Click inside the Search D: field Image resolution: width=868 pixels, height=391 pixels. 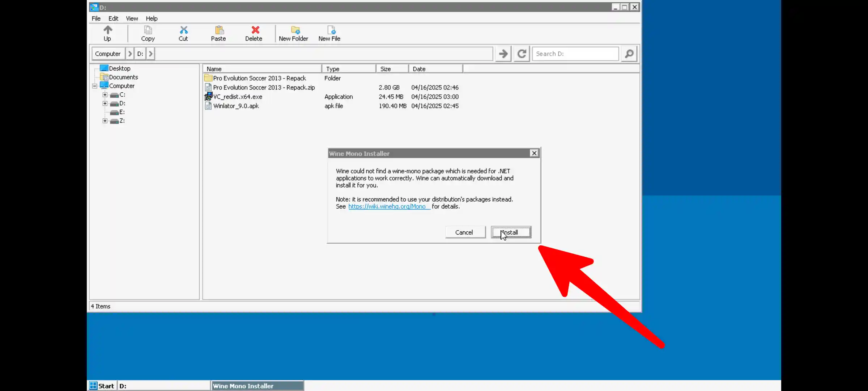point(575,54)
